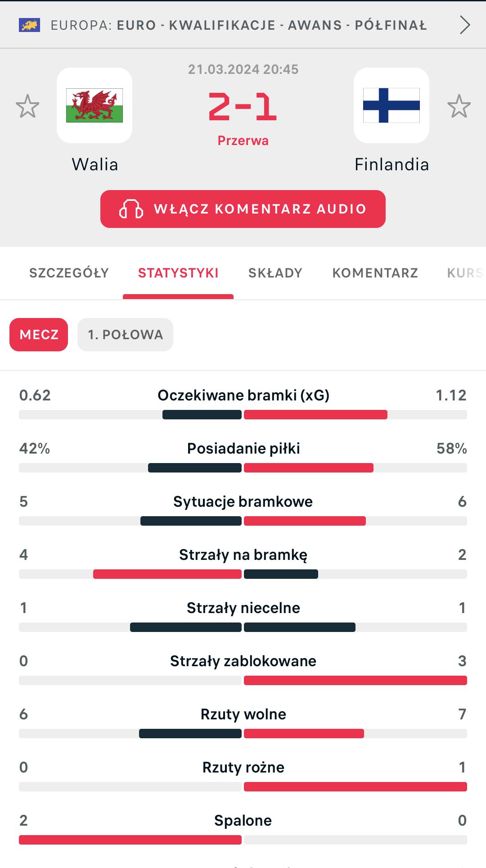Open competition details via right chevron
Image resolution: width=486 pixels, height=868 pixels.
tap(465, 25)
